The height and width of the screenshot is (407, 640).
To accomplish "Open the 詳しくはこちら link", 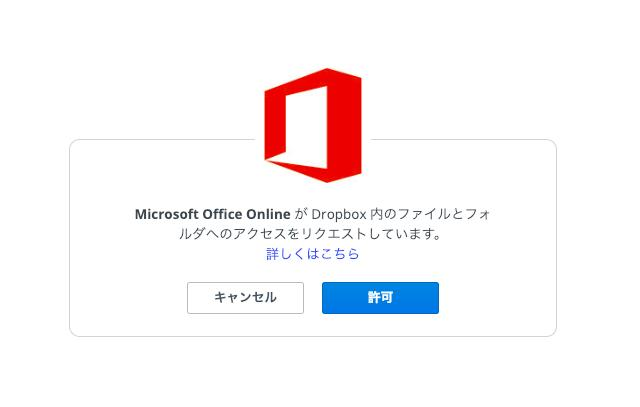I will tap(313, 254).
